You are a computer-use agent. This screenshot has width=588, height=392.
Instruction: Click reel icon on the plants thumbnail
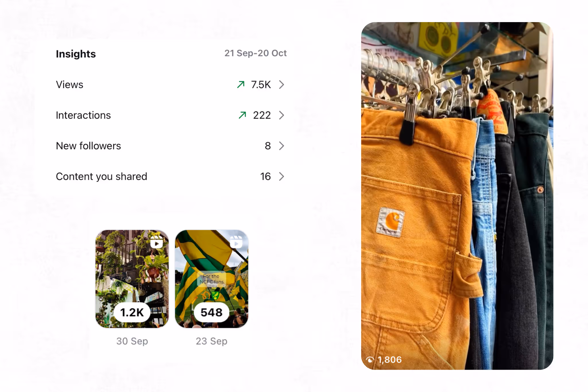click(156, 242)
